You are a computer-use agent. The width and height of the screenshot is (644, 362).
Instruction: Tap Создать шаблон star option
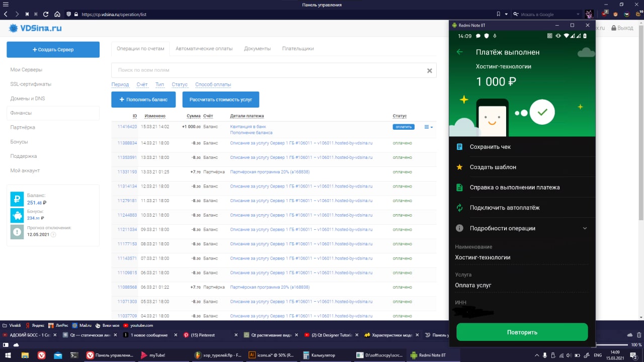coord(522,167)
